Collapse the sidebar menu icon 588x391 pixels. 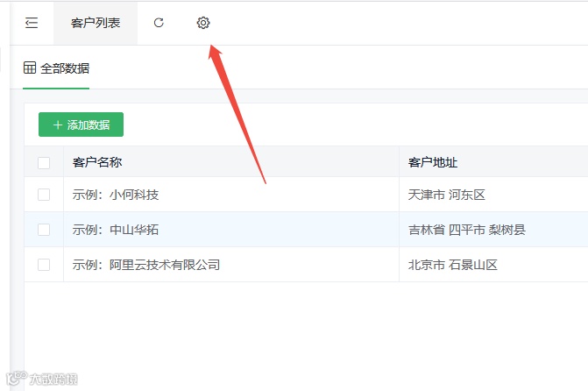32,23
